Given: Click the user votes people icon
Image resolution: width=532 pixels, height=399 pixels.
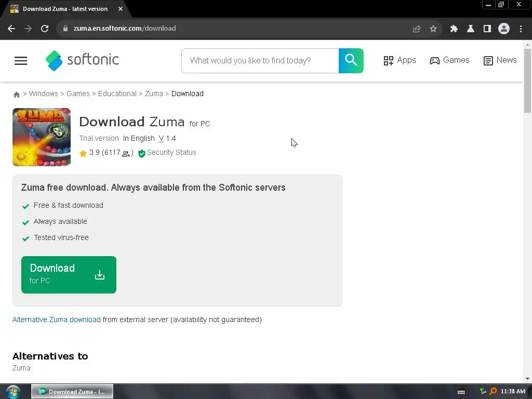Looking at the screenshot, I should click(x=126, y=154).
